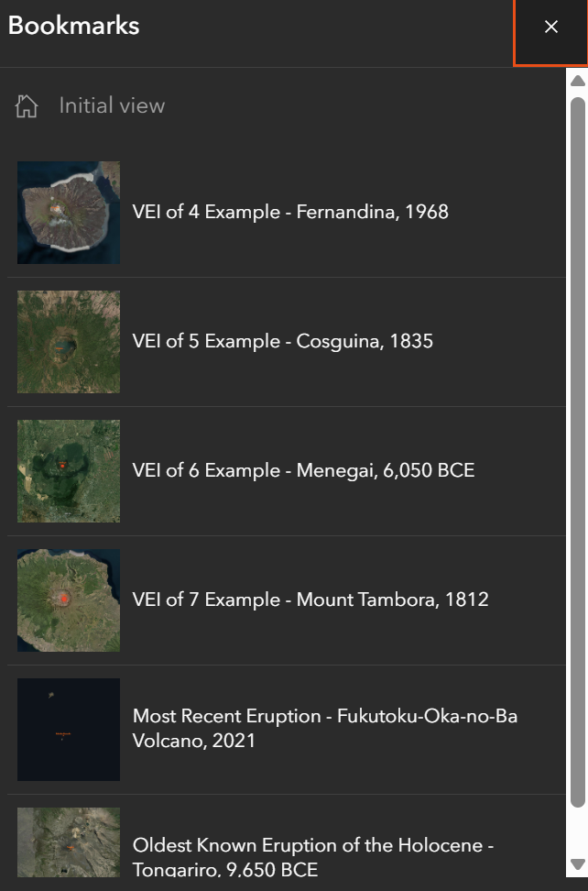The image size is (588, 891).
Task: Click the Tongariro satellite thumbnail
Action: tap(69, 841)
